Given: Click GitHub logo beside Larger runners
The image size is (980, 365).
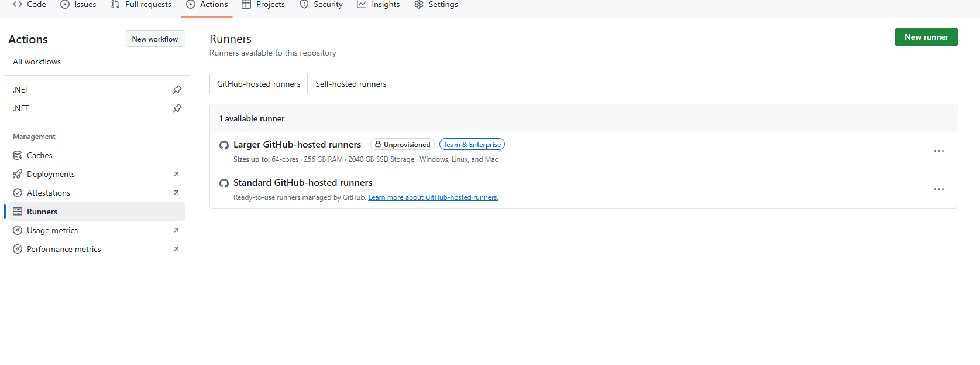Looking at the screenshot, I should click(224, 145).
